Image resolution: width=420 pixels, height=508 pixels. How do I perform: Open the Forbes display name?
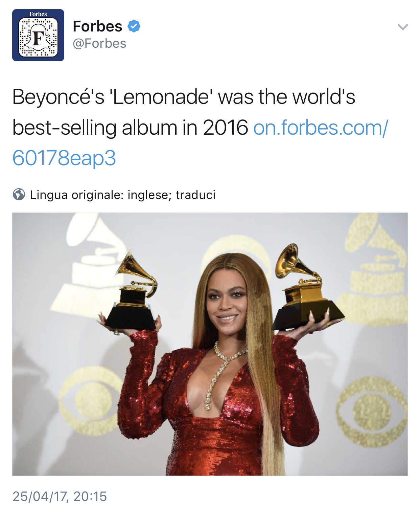click(x=97, y=26)
